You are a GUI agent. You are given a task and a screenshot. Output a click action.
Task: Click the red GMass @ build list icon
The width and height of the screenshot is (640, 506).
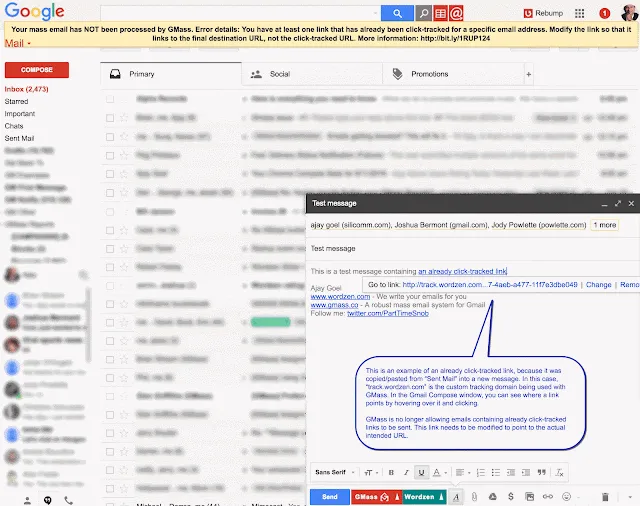(456, 13)
